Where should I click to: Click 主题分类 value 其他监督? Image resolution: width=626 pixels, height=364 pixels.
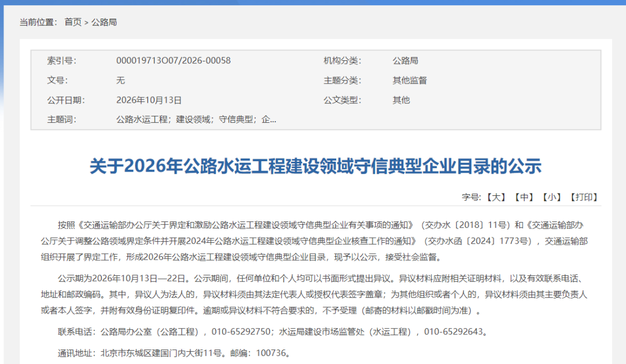point(410,80)
